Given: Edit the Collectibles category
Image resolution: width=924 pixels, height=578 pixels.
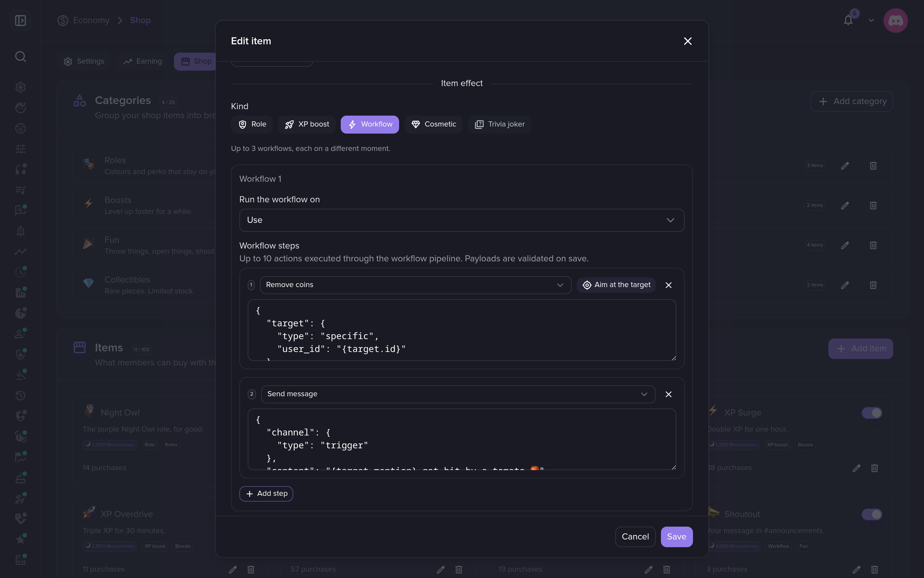Looking at the screenshot, I should 845,285.
